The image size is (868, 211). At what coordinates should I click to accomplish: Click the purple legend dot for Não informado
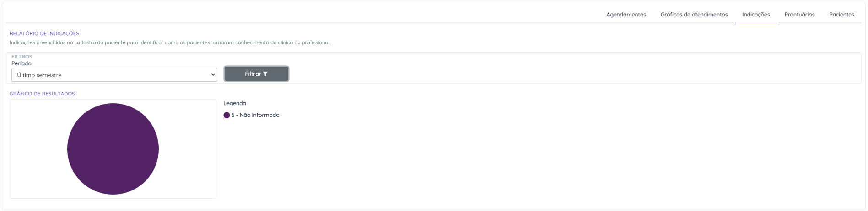tap(226, 115)
